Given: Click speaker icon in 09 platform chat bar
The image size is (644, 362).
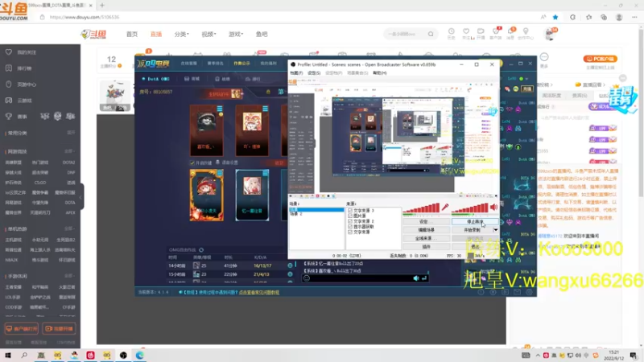Looking at the screenshot, I should (415, 278).
